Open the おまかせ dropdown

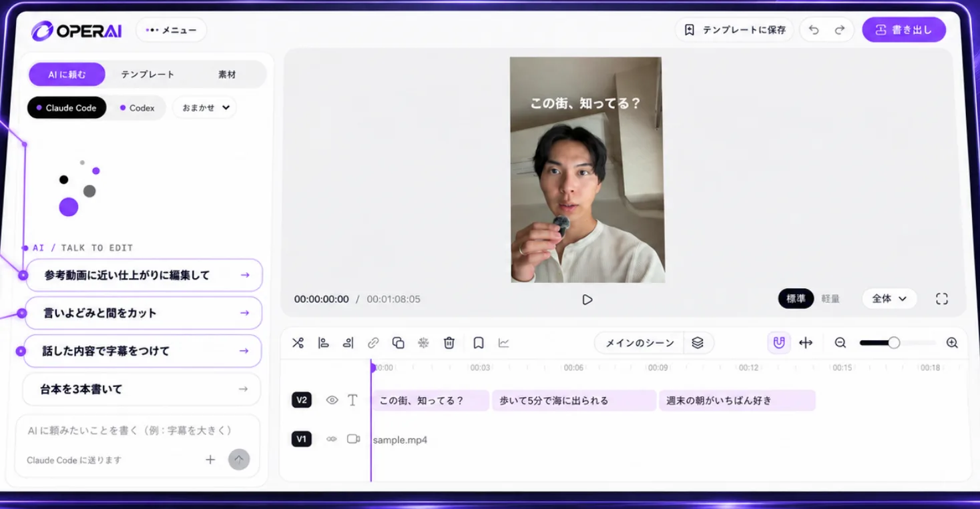(x=205, y=108)
